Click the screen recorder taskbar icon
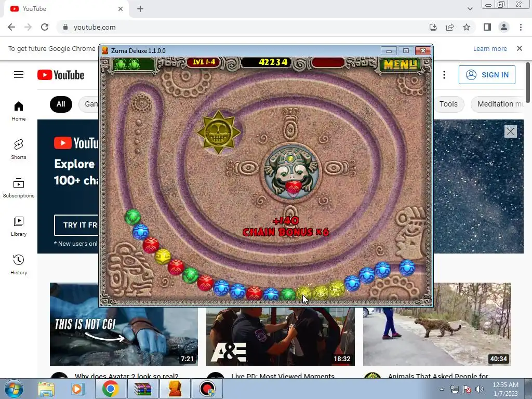This screenshot has height=399, width=532. (x=207, y=389)
